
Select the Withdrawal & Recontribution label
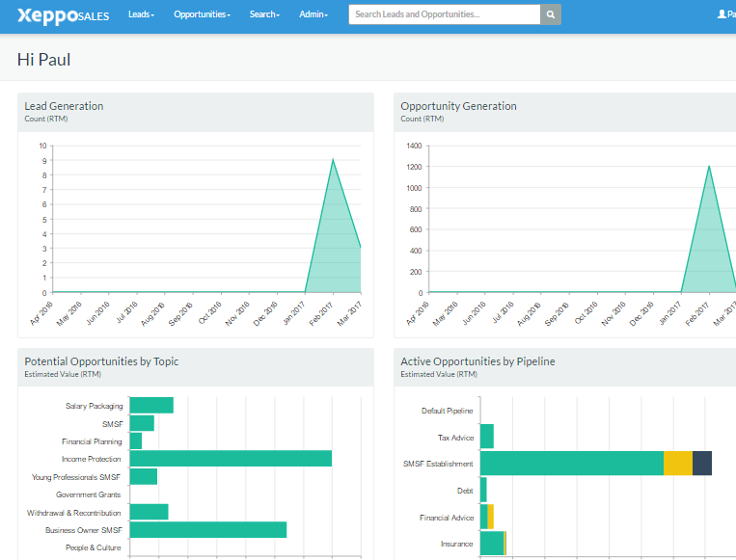(74, 513)
